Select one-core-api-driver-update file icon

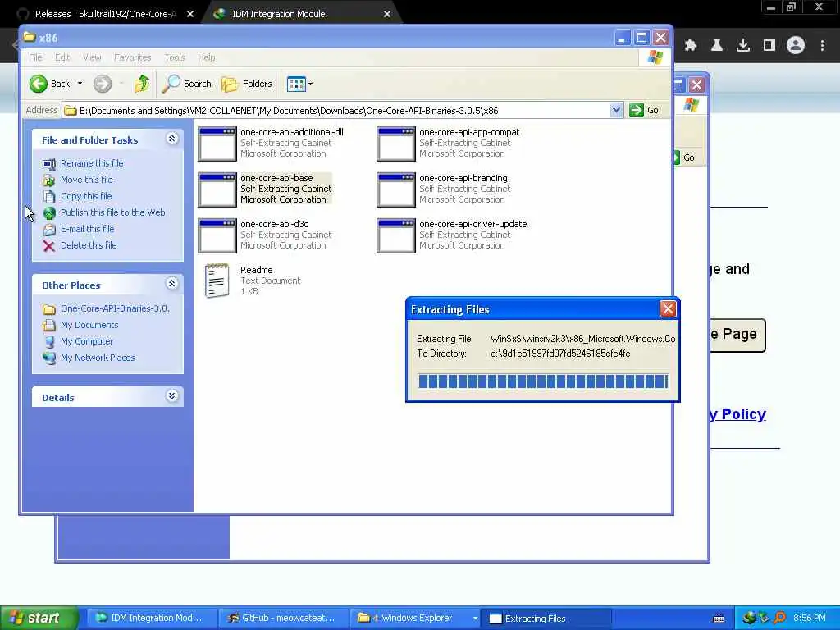[396, 235]
